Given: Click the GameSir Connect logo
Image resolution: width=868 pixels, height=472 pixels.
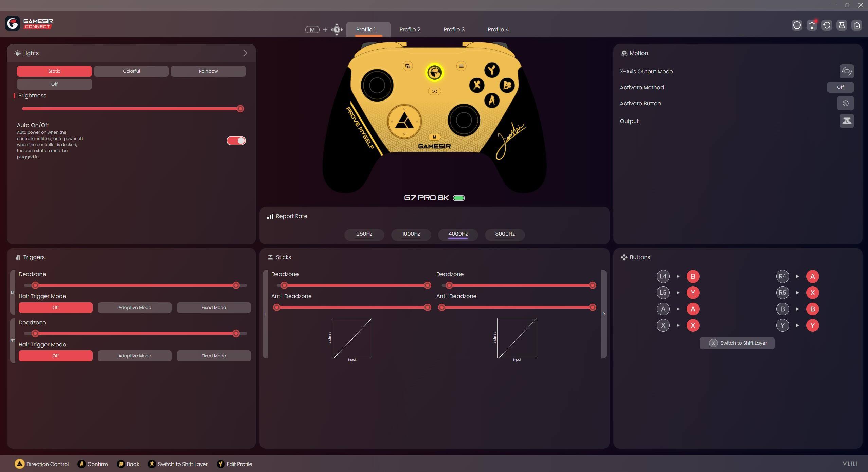Looking at the screenshot, I should point(29,23).
